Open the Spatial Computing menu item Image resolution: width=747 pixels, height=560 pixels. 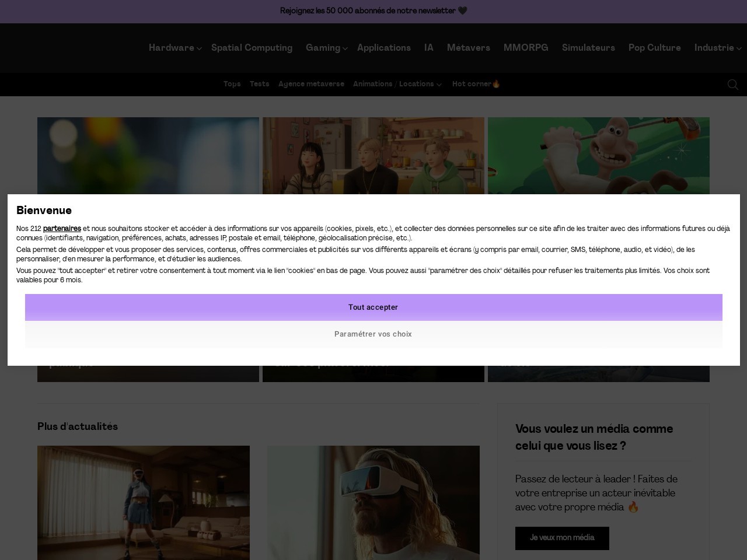coord(252,48)
